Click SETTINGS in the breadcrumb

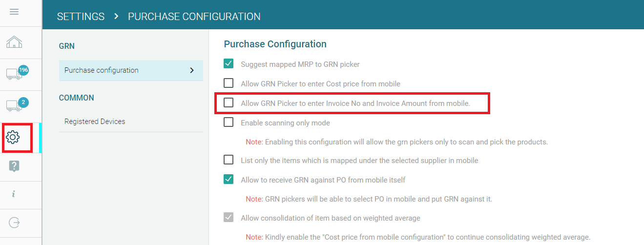81,17
